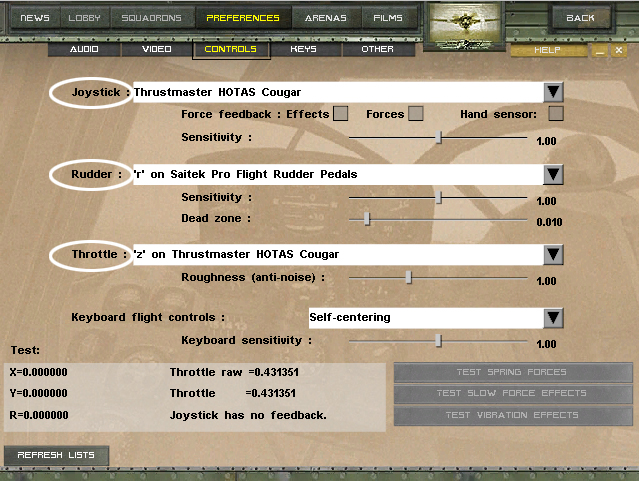Image resolution: width=639 pixels, height=481 pixels.
Task: Click 'Joystick has no feedback.' text
Action: tap(248, 415)
